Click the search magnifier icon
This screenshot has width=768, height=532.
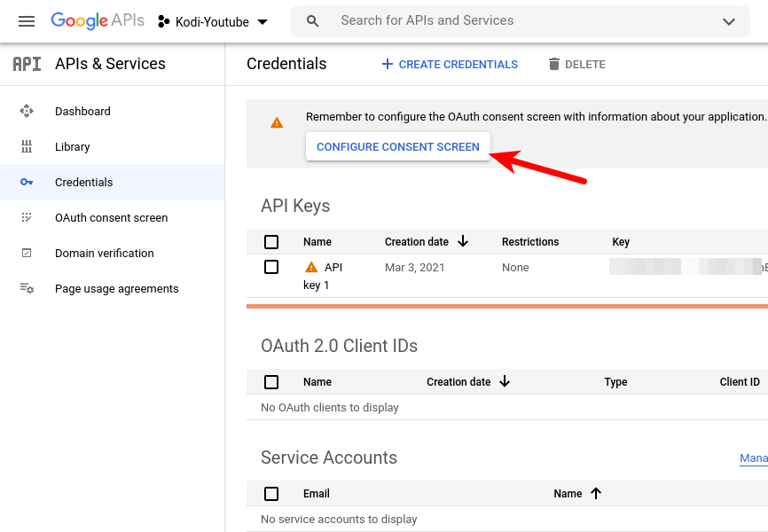tap(312, 21)
